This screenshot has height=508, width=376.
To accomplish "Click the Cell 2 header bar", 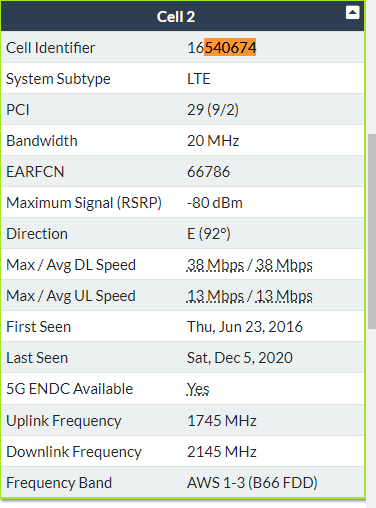I will click(182, 17).
